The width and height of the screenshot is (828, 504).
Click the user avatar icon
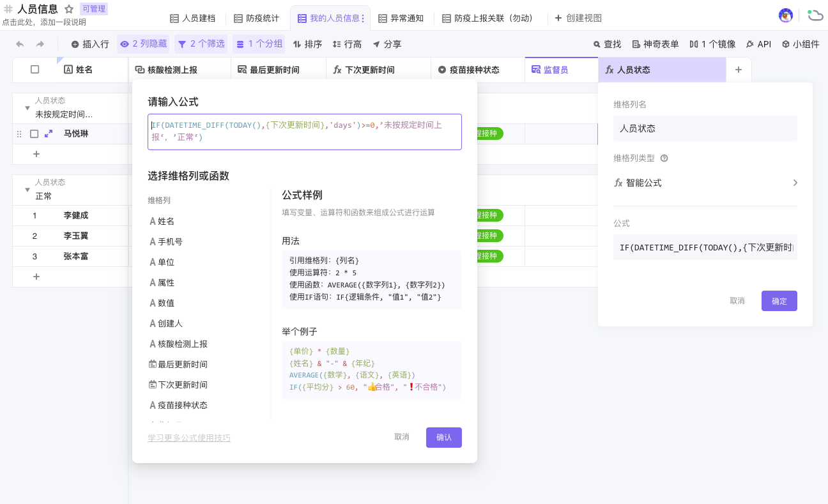(x=786, y=15)
